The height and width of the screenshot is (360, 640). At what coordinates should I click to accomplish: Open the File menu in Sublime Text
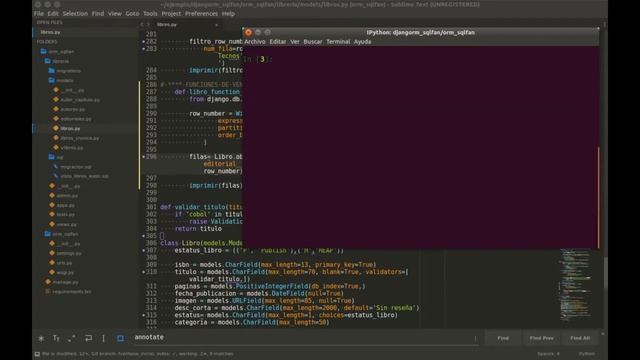click(x=39, y=13)
